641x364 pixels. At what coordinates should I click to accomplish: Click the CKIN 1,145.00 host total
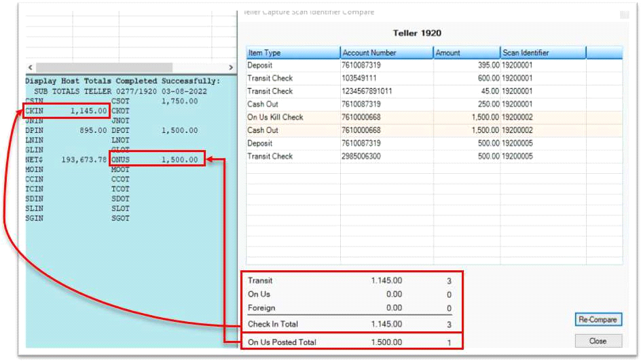coord(67,111)
